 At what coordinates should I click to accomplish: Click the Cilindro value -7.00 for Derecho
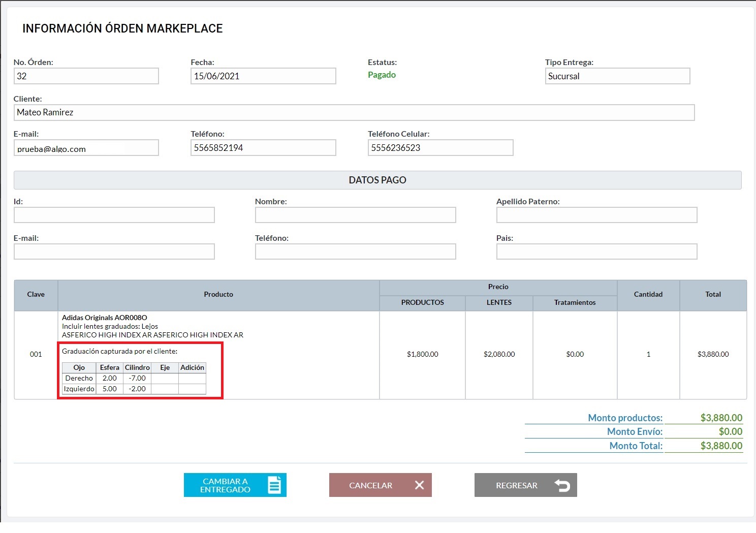coord(137,379)
